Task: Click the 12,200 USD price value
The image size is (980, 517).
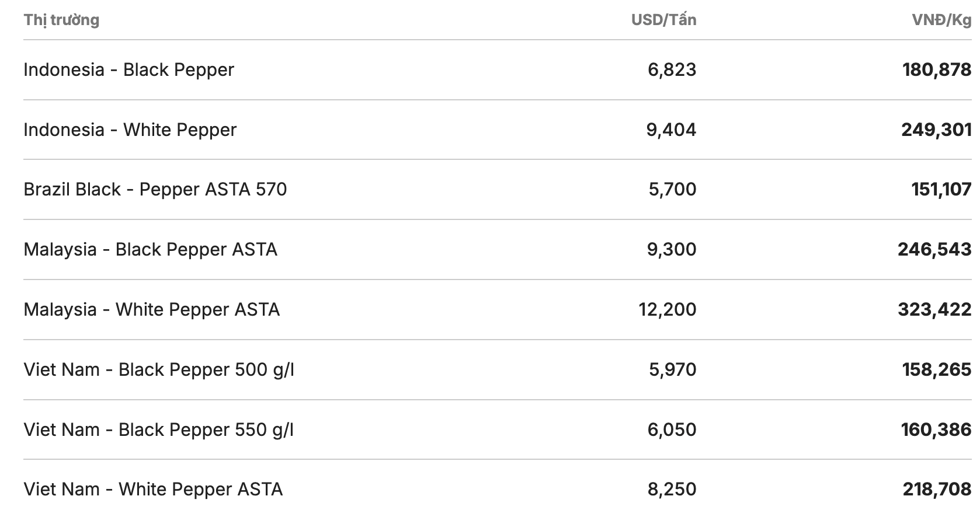Action: pos(668,309)
